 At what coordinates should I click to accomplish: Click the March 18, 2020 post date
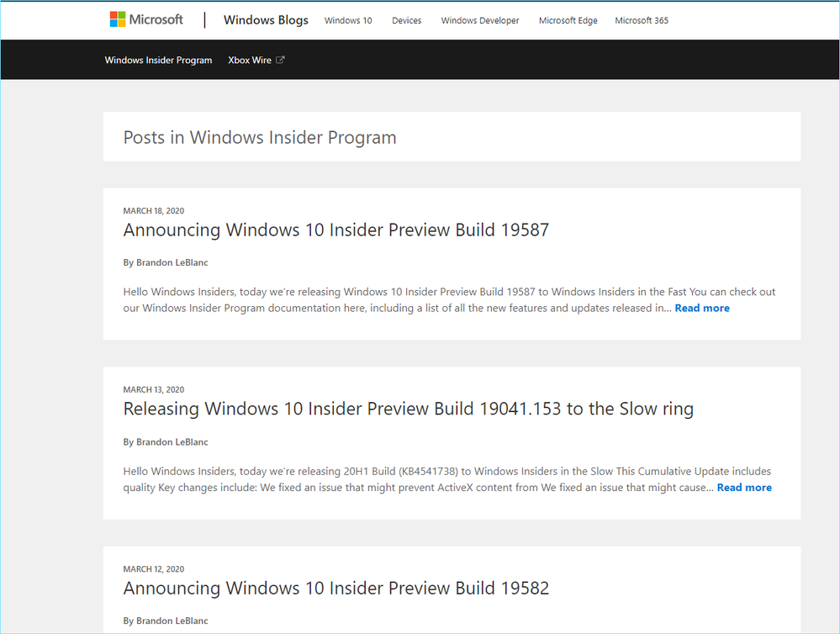153,211
